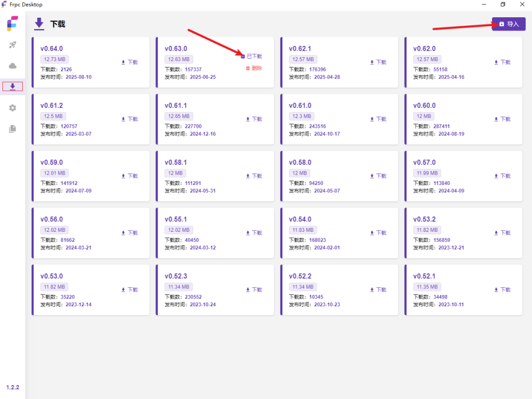The image size is (532, 399).
Task: Download version v0.52.3
Action: [254, 290]
